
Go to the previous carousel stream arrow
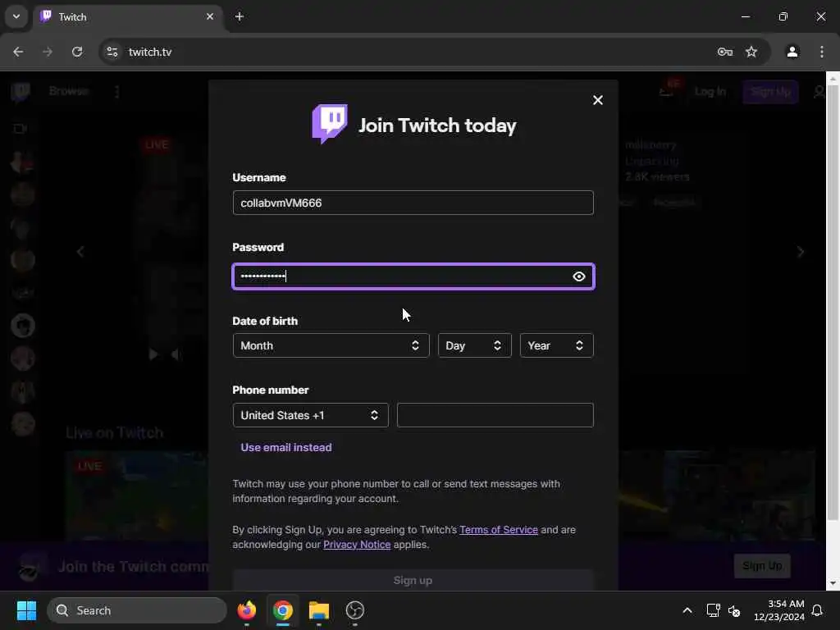click(x=80, y=252)
